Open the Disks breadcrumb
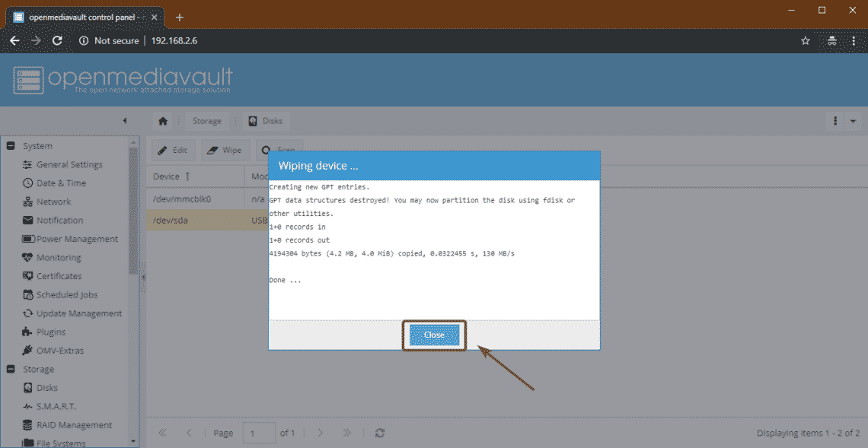The height and width of the screenshot is (448, 868). [x=266, y=121]
